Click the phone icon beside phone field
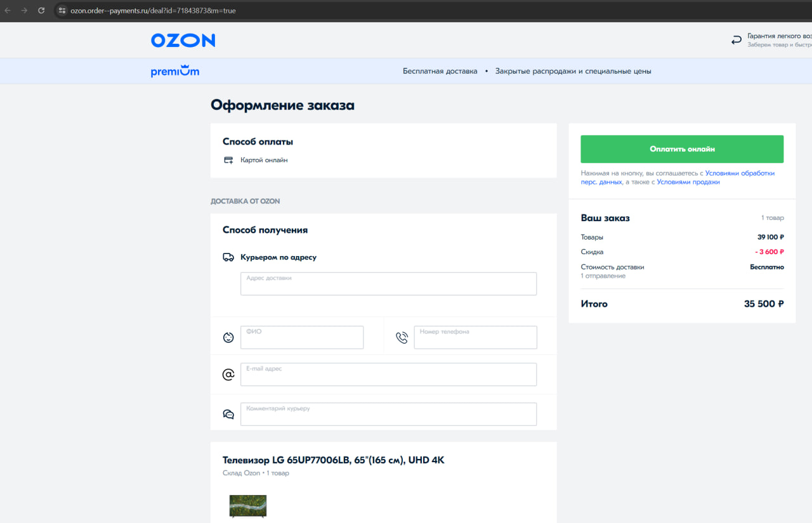 [402, 337]
